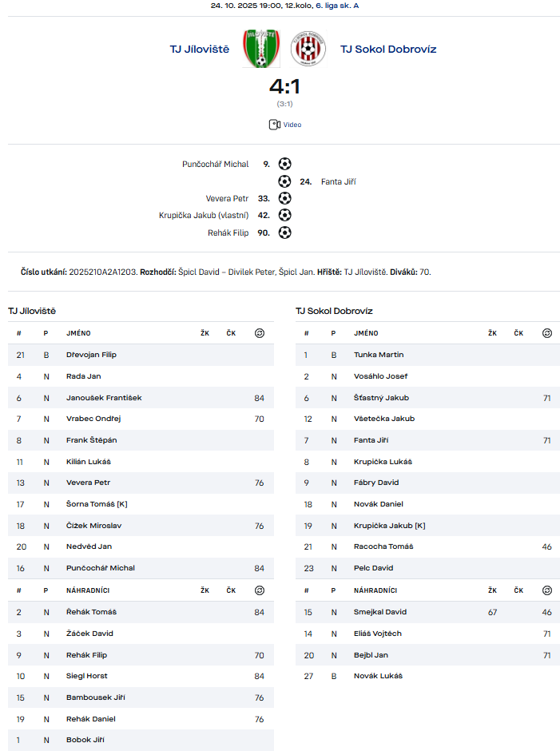This screenshot has width=560, height=751.
Task: Click goal ball icon for Vevera Petr
Action: click(x=284, y=198)
